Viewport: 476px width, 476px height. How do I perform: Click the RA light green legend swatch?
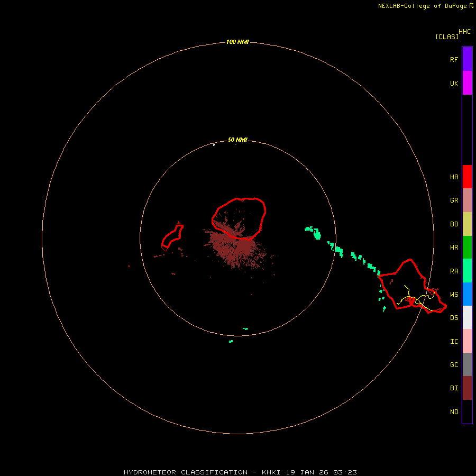467,271
